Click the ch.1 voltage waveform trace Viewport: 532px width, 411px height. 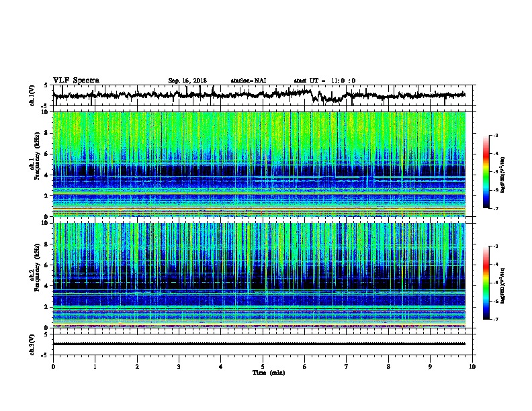coord(259,95)
